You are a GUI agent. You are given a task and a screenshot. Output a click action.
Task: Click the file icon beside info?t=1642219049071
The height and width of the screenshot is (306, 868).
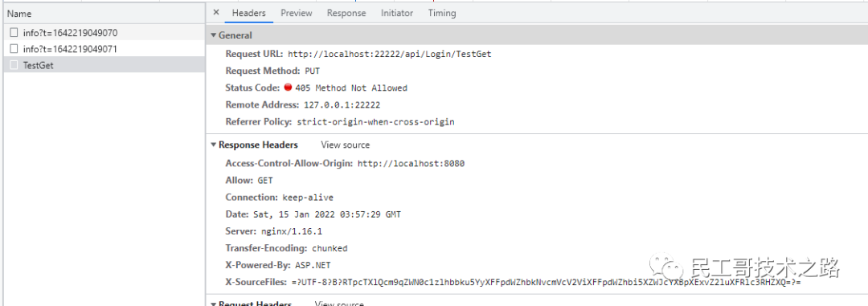click(x=14, y=49)
